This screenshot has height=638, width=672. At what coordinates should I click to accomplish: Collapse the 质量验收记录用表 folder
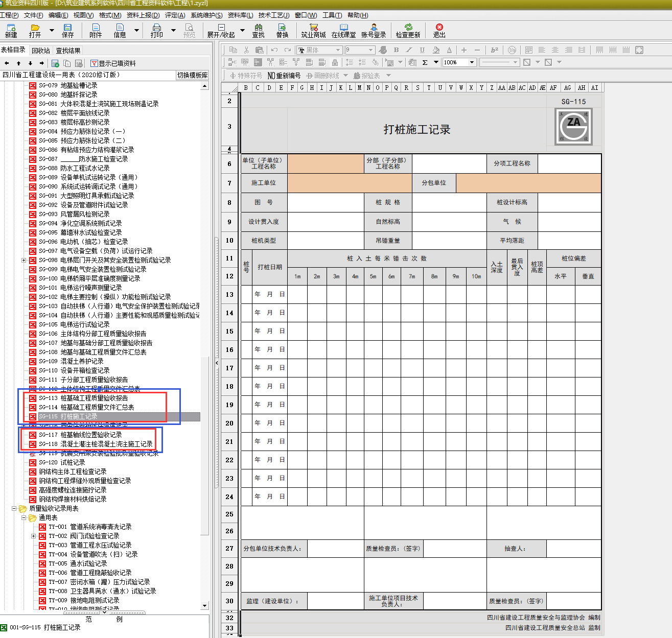[x=14, y=508]
